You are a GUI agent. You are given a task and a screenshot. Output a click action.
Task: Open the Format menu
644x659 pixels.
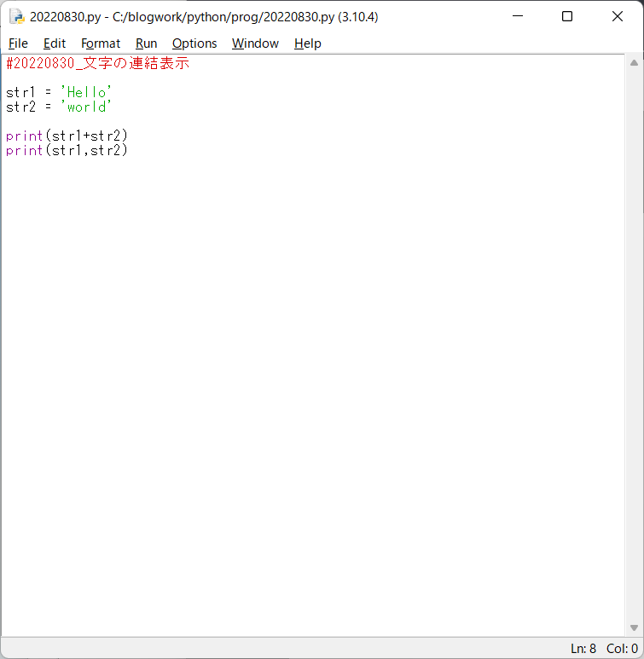[x=101, y=43]
